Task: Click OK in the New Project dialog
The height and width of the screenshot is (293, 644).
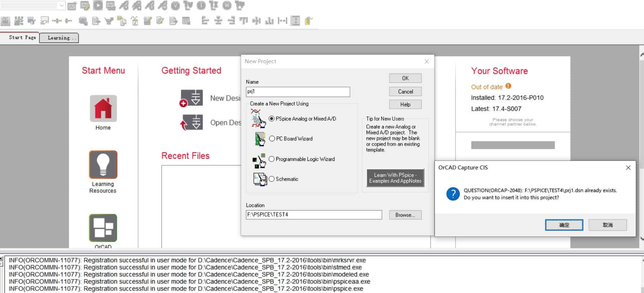Action: point(405,78)
